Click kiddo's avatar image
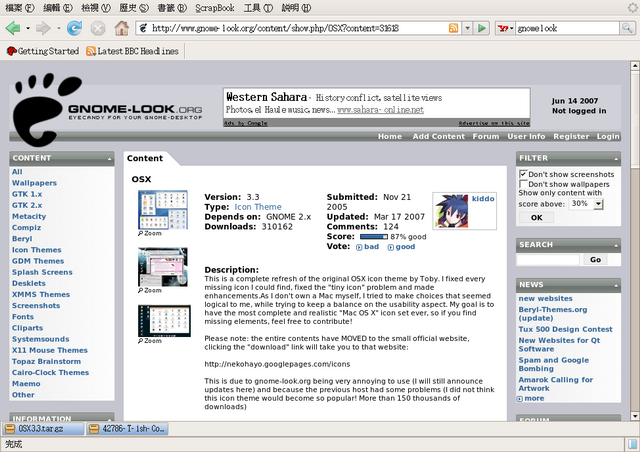 (x=451, y=211)
